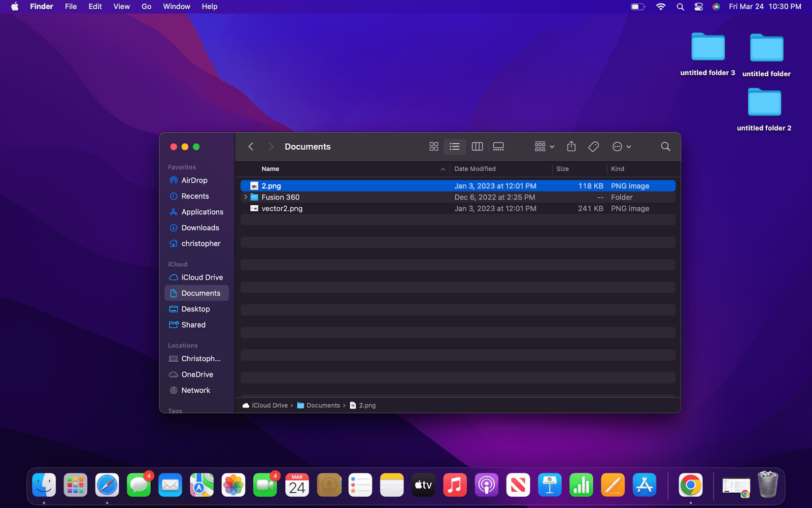Open christopher home folder in sidebar

click(196, 243)
